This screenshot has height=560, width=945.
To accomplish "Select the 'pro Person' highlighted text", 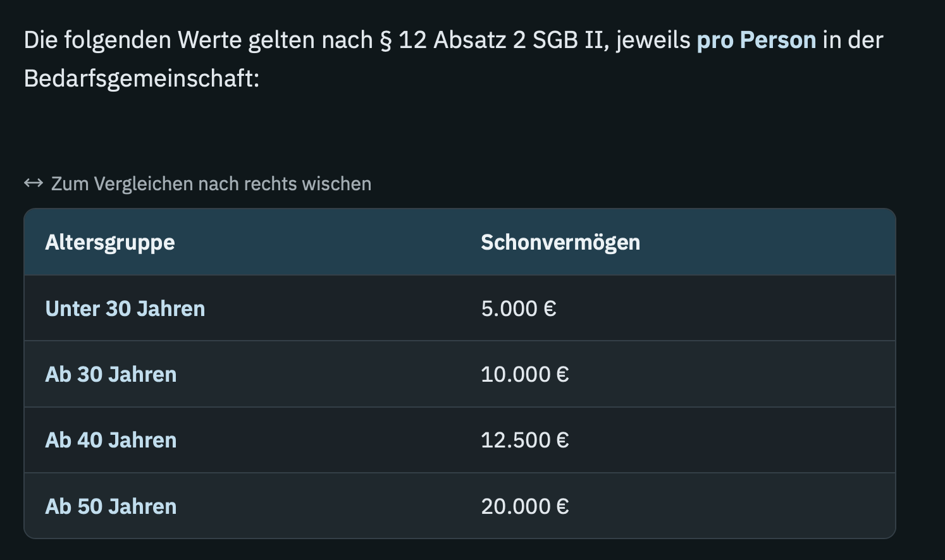I will click(x=757, y=40).
